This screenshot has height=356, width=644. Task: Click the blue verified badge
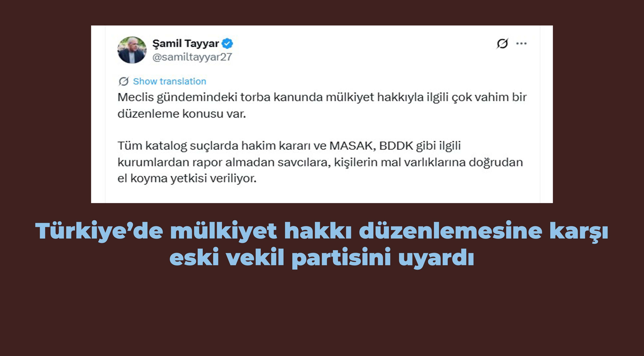tap(227, 44)
